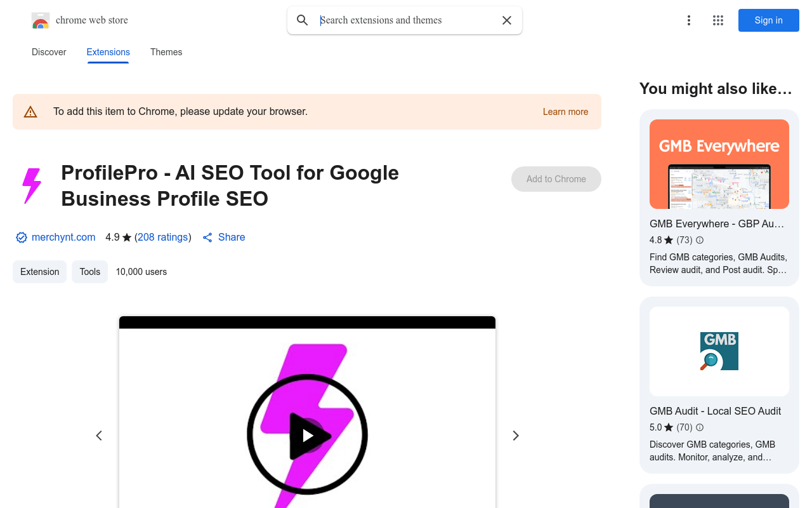This screenshot has height=508, width=812.
Task: Click the warning triangle icon
Action: pos(30,111)
